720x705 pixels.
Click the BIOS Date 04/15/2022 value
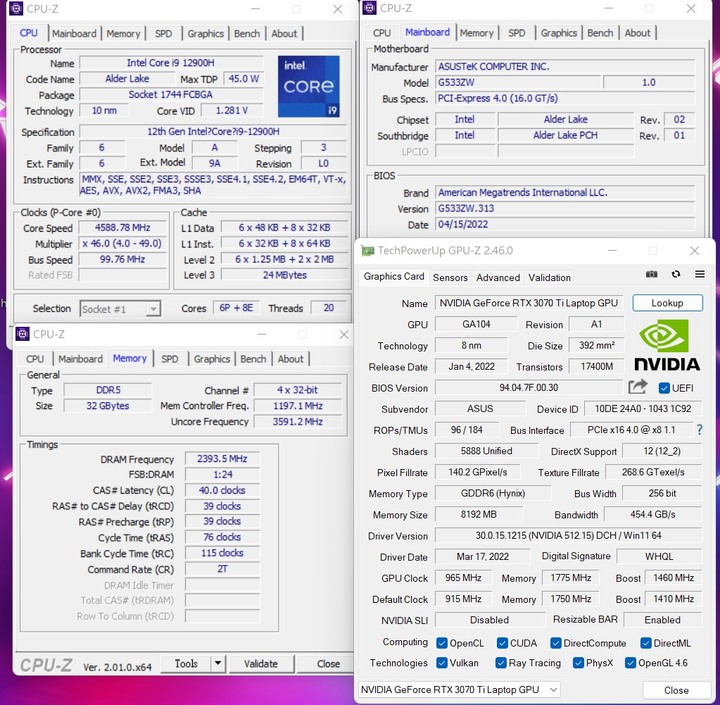[565, 225]
